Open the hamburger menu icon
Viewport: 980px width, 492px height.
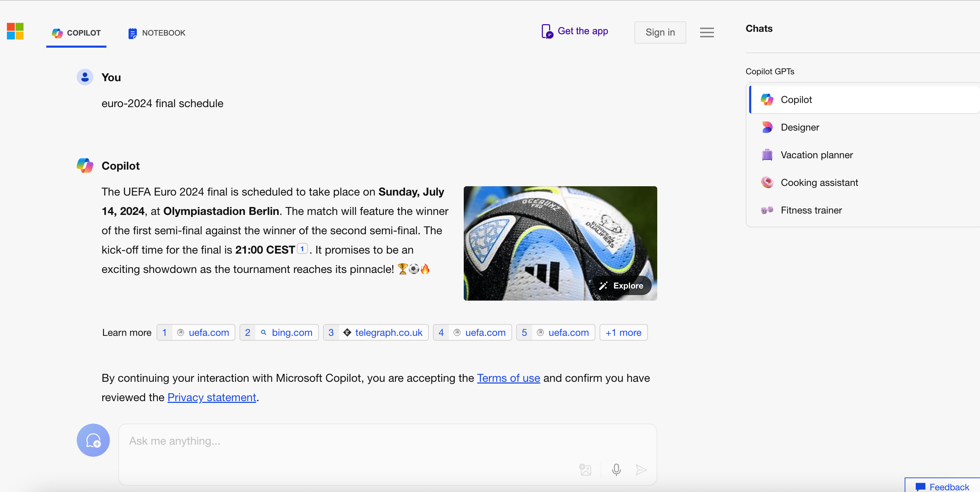[x=706, y=32]
